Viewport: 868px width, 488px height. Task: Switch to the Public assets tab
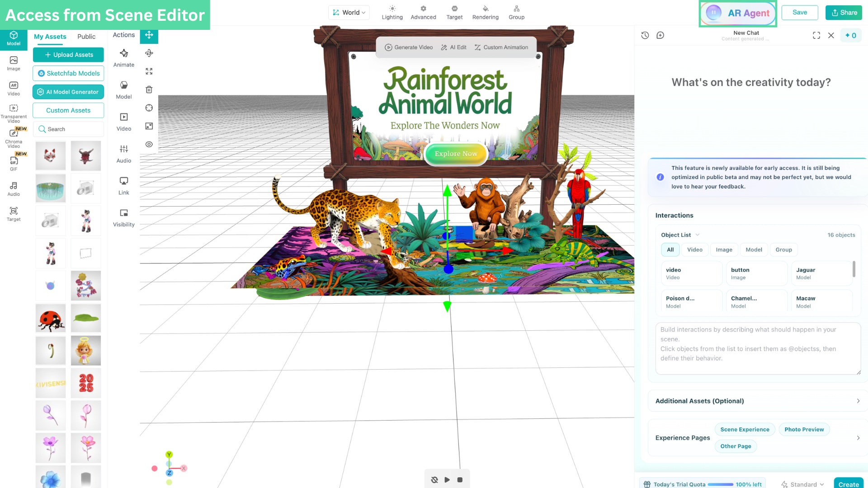tap(86, 37)
